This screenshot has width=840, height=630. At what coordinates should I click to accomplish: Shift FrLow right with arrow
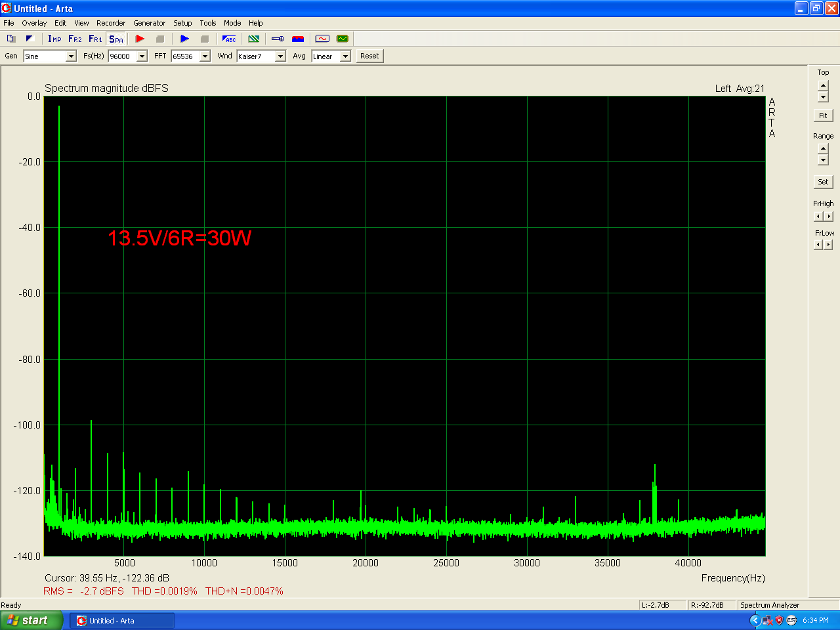829,245
